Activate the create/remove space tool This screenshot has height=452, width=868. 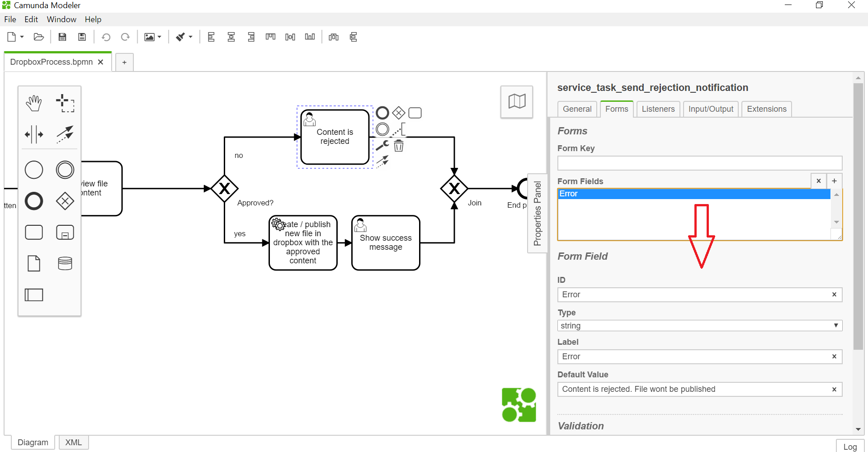tap(34, 134)
